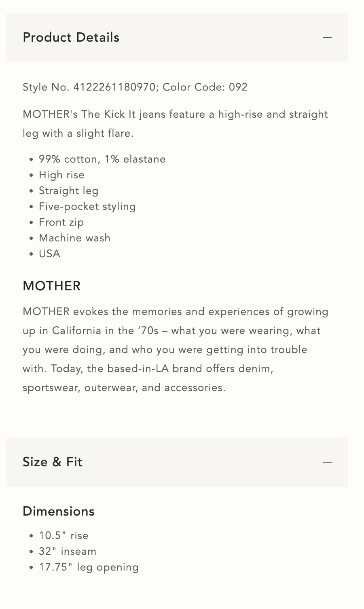Click the Front zip bullet item
Screen dimensions: 364x609
point(61,222)
